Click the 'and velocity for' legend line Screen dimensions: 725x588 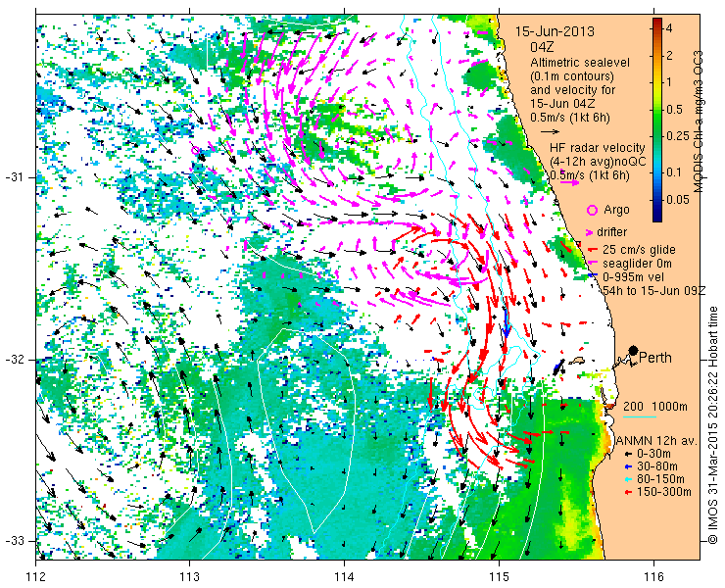573,90
